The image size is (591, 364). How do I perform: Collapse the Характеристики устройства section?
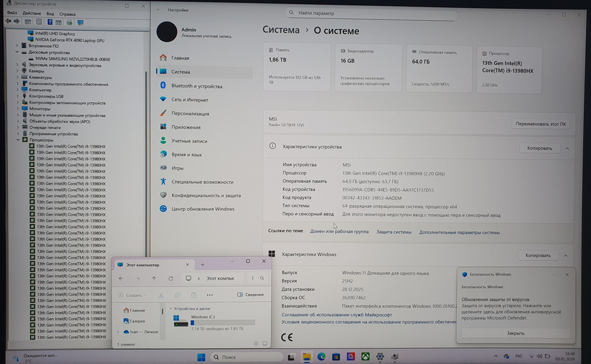[567, 148]
